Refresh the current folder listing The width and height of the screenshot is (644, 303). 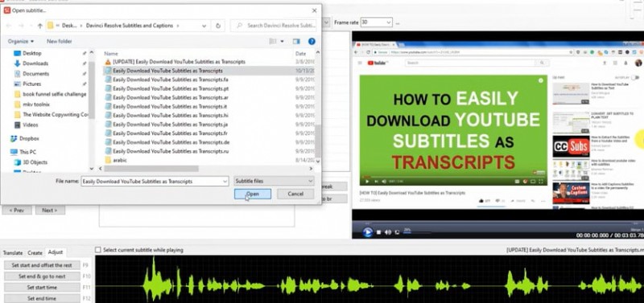pos(218,26)
